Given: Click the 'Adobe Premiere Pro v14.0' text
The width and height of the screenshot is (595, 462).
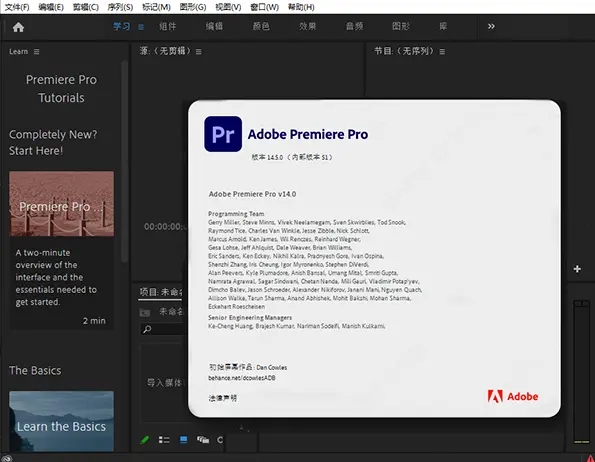Looking at the screenshot, I should 252,194.
